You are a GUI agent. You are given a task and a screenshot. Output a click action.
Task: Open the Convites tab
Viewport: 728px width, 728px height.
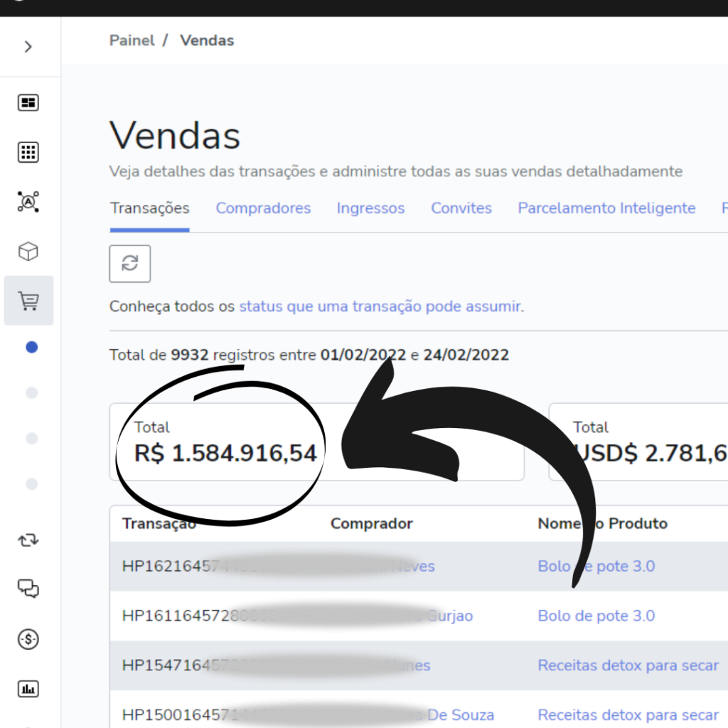coord(461,208)
